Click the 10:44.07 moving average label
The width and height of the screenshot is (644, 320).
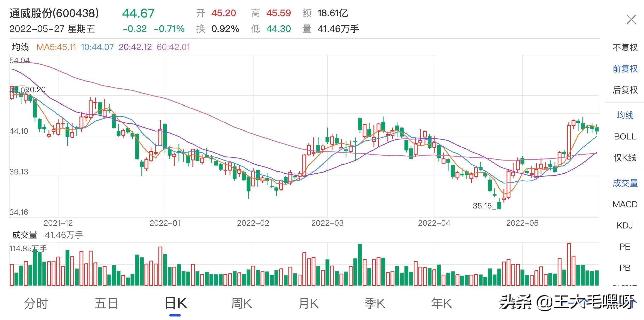(x=97, y=47)
